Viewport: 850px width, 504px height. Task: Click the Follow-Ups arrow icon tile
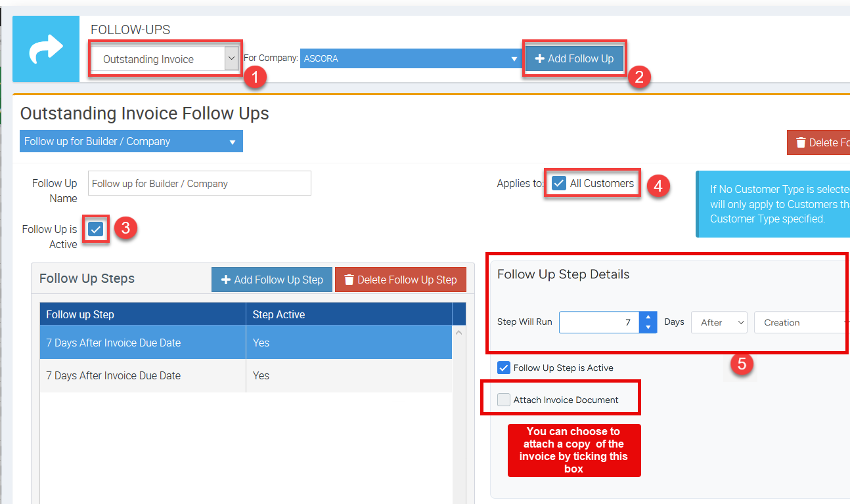tap(46, 49)
